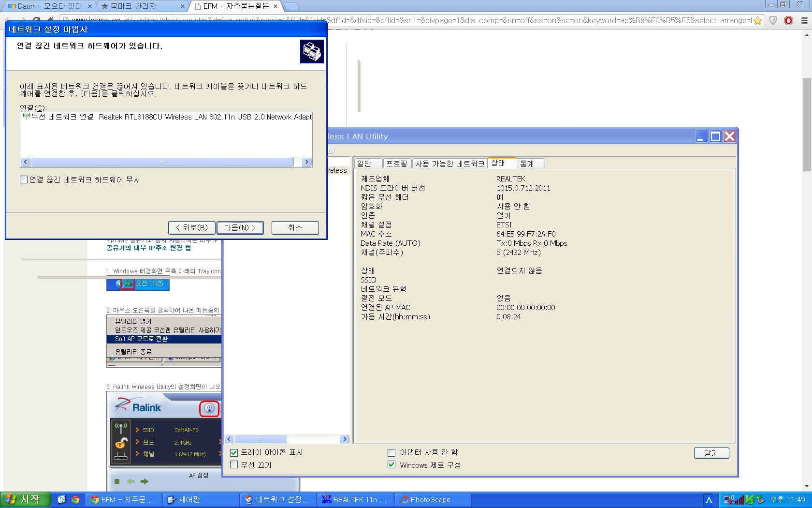
Task: Click right arrow of wizard connection list scrollbar
Action: pos(306,162)
